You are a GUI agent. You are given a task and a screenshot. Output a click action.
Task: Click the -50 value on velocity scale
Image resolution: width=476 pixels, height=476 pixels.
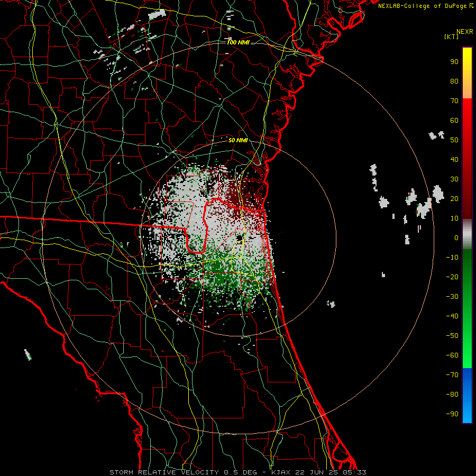coord(452,336)
